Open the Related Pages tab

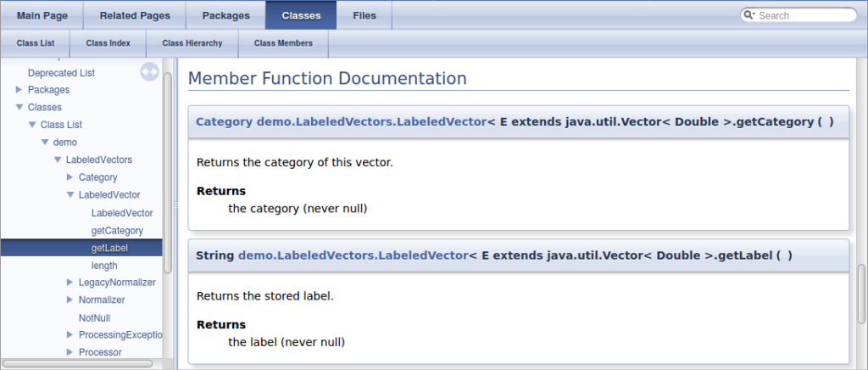135,15
